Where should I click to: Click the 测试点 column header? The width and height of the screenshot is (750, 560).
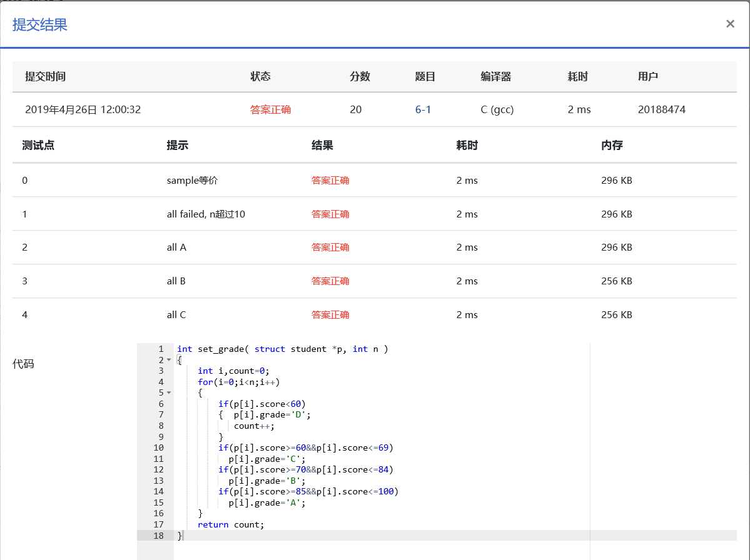point(38,145)
